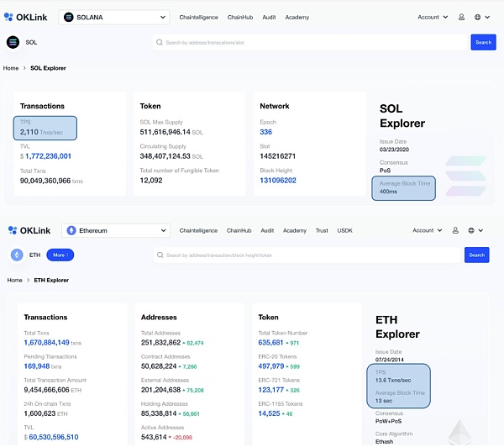Open the Trust menu item
The image size is (504, 447).
tap(322, 230)
